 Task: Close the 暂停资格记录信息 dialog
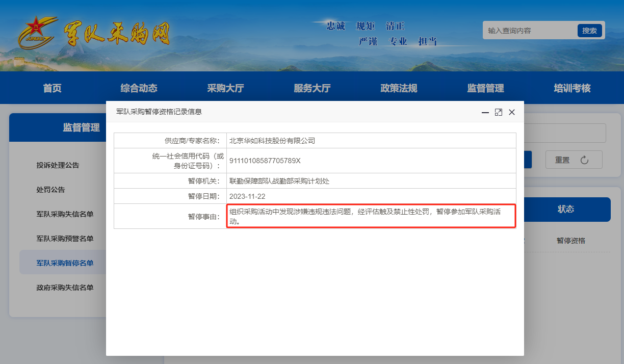point(512,112)
